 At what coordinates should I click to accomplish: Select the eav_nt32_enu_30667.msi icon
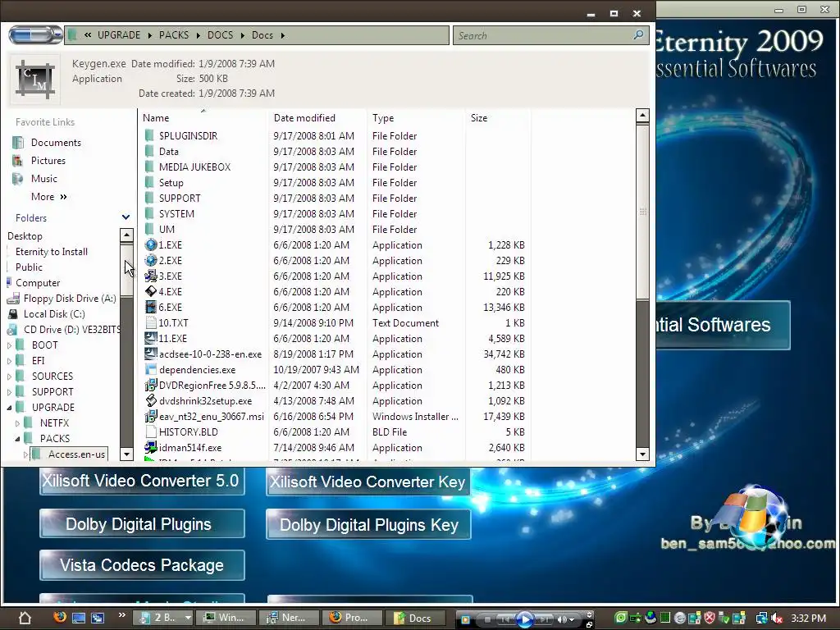(x=151, y=416)
